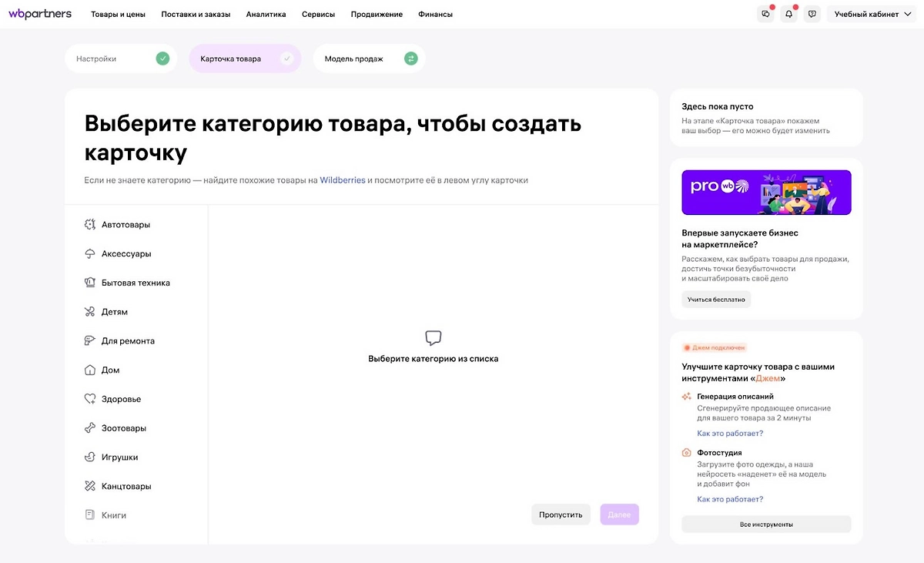Viewport: 924px width, 563px height.
Task: Click the help question bubble icon
Action: tap(812, 14)
